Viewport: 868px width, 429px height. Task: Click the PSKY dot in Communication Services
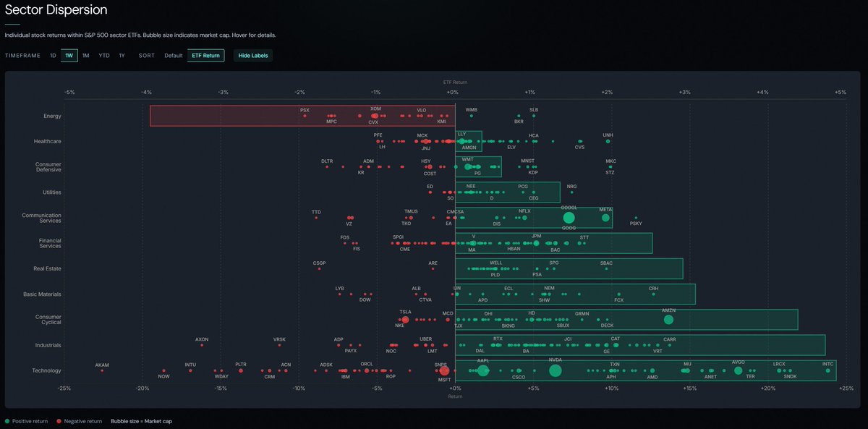pos(636,218)
